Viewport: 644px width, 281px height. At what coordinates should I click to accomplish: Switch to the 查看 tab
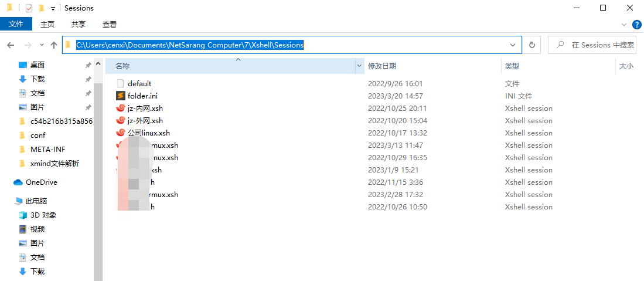point(110,24)
